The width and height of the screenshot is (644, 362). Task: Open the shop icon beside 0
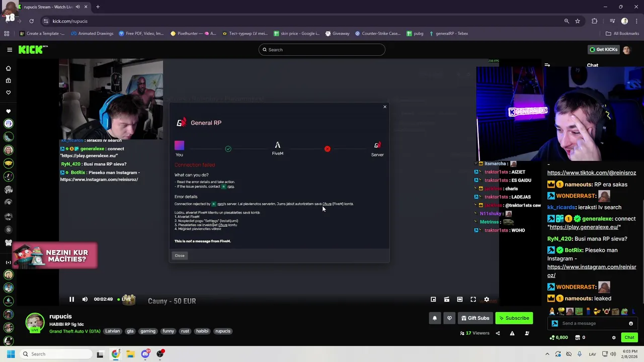pyautogui.click(x=578, y=337)
